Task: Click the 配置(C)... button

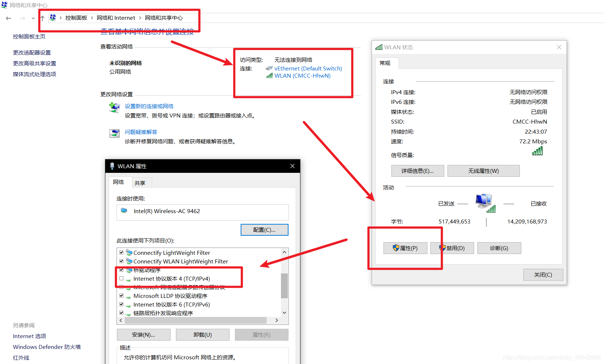Action: click(x=264, y=230)
